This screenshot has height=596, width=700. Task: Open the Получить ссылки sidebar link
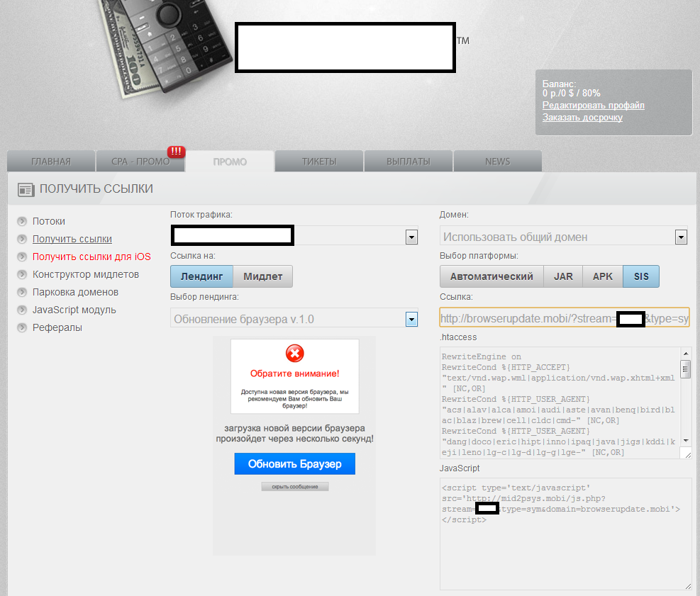(72, 239)
